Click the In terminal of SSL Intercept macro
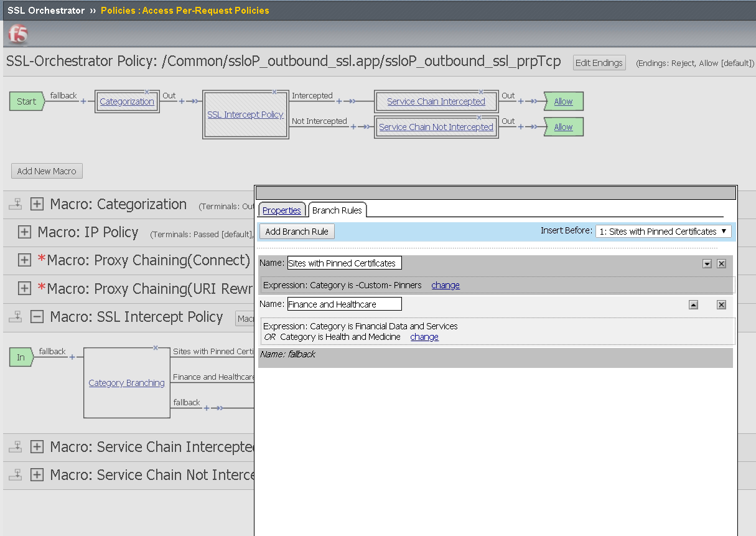The height and width of the screenshot is (536, 756). click(21, 357)
